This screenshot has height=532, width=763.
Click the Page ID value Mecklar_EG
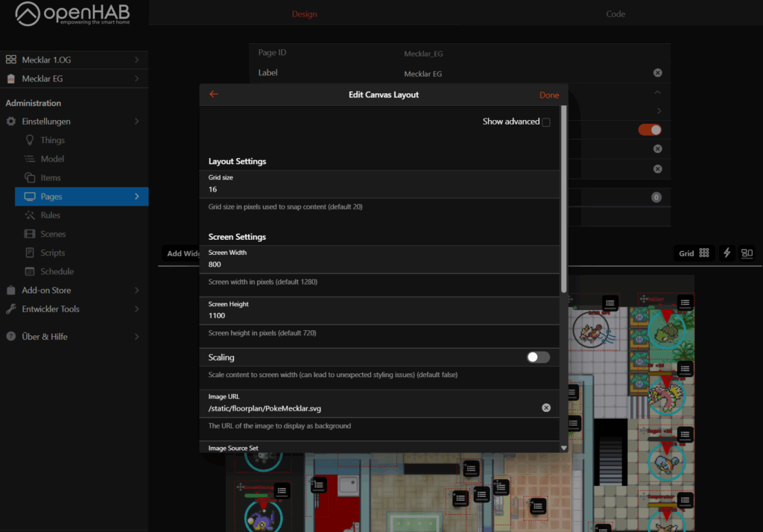pos(423,54)
